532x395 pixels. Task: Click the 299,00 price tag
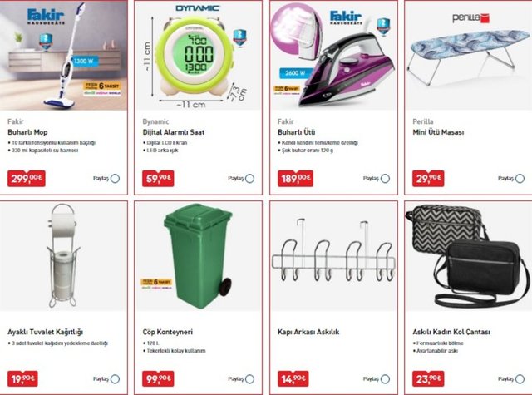point(27,179)
